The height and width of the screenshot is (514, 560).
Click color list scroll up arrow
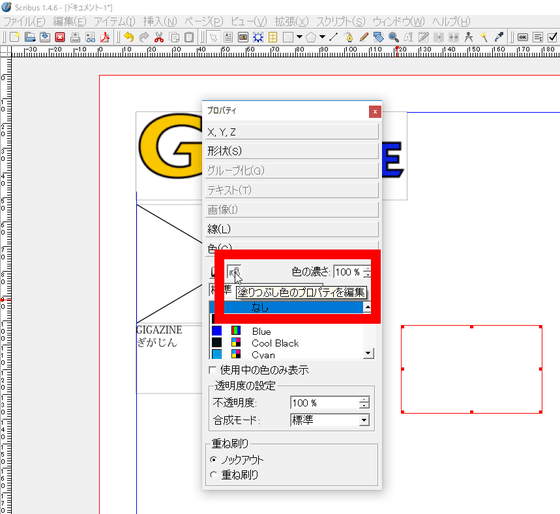point(367,307)
